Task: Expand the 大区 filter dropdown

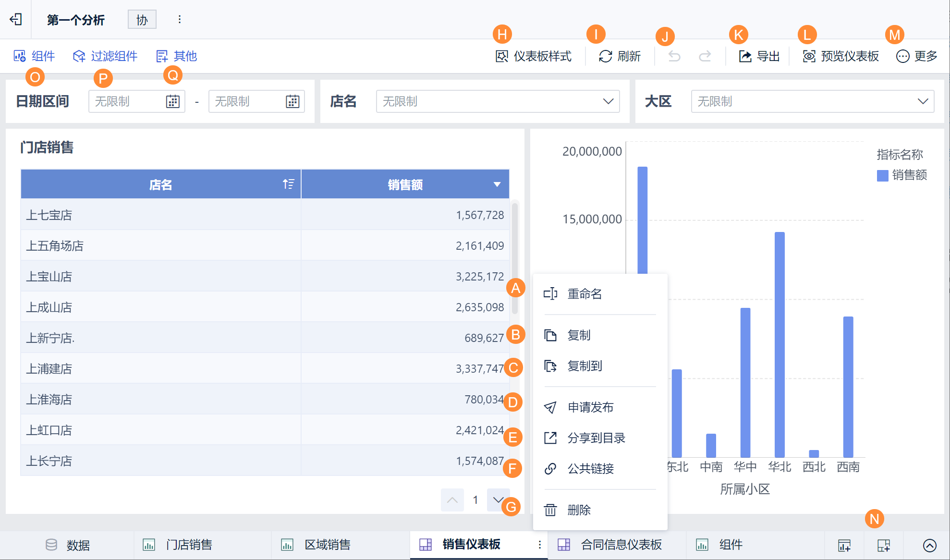Action: tap(923, 101)
